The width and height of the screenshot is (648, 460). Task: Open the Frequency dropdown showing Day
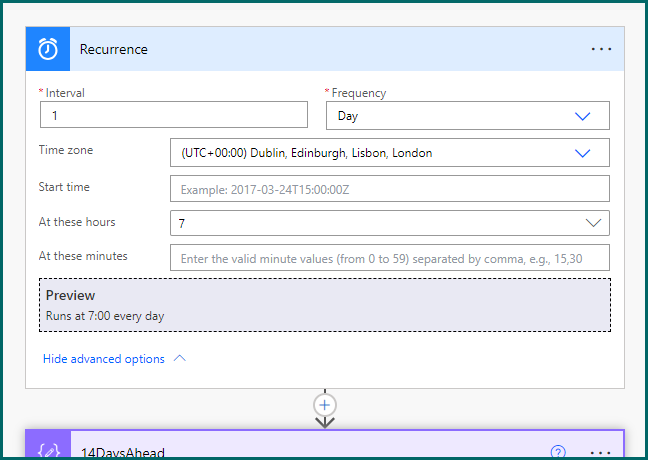click(x=468, y=116)
